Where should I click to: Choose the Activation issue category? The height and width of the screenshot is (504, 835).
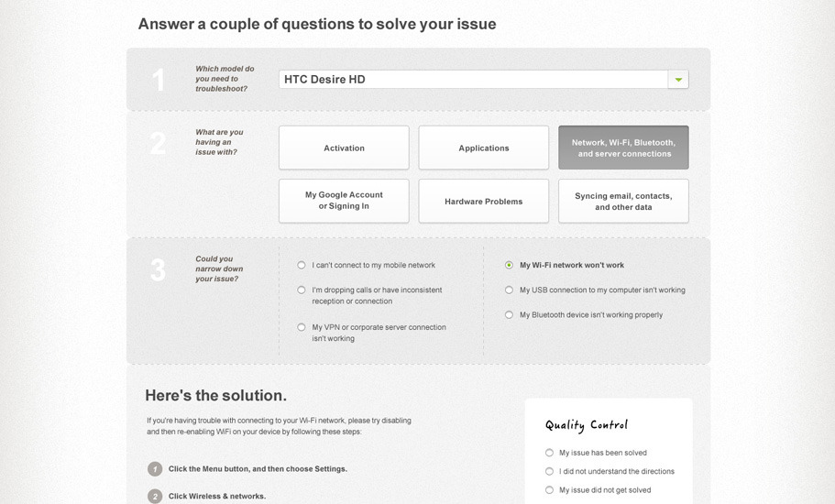coord(344,148)
